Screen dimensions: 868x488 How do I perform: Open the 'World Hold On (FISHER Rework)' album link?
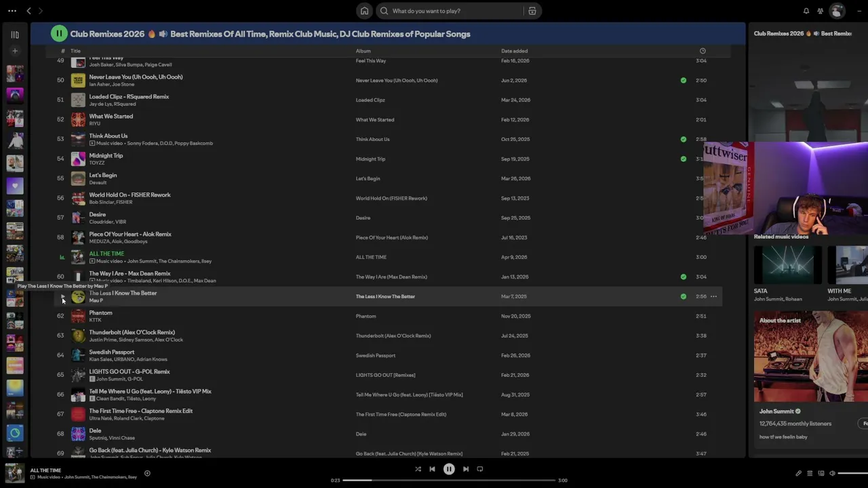[391, 198]
